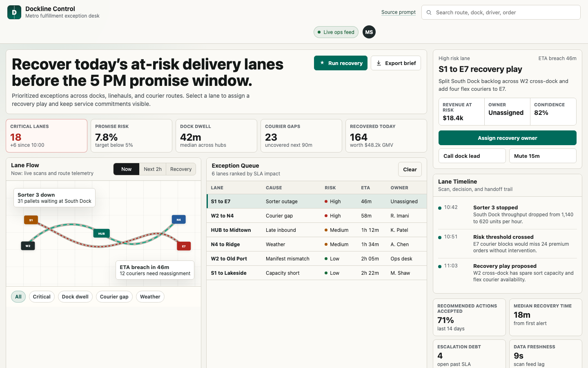
Task: Open the Data Freshness 9s card
Action: (546, 354)
